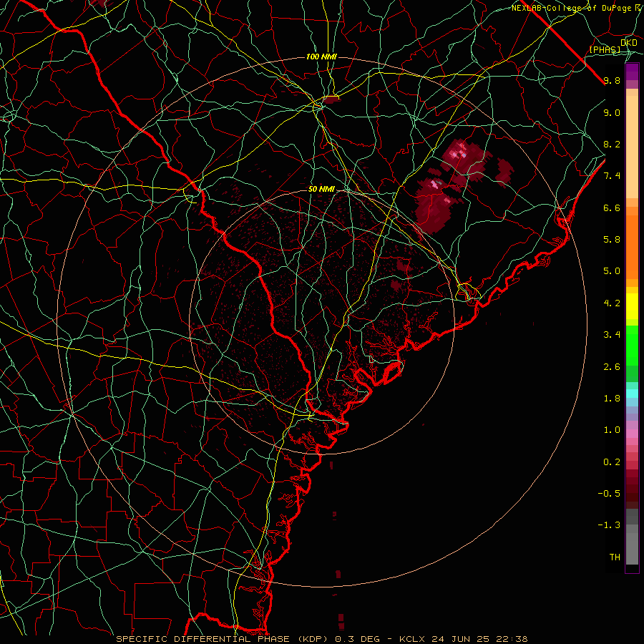Click the KCLX station identifier in caption
The image size is (644, 644).
[x=411, y=639]
